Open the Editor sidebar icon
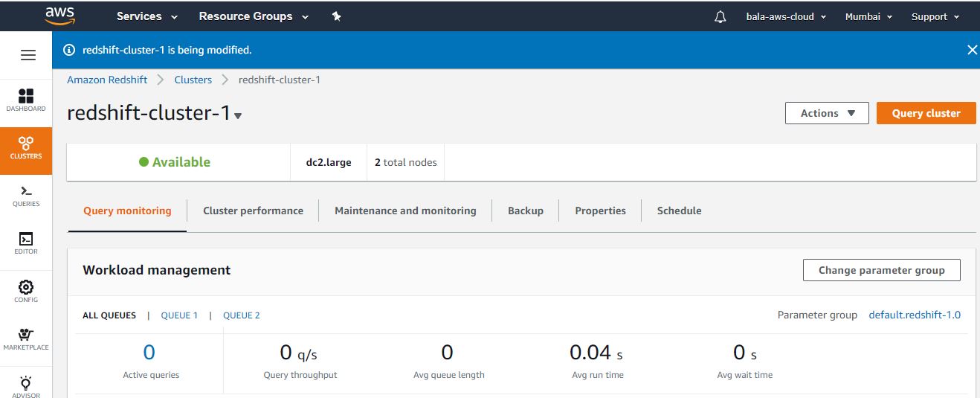The width and height of the screenshot is (980, 398). (26, 243)
